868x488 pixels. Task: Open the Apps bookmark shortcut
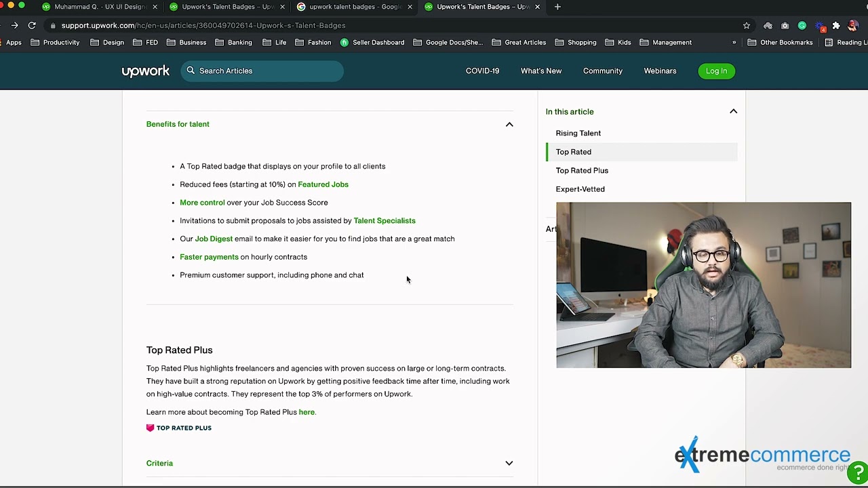(x=11, y=42)
